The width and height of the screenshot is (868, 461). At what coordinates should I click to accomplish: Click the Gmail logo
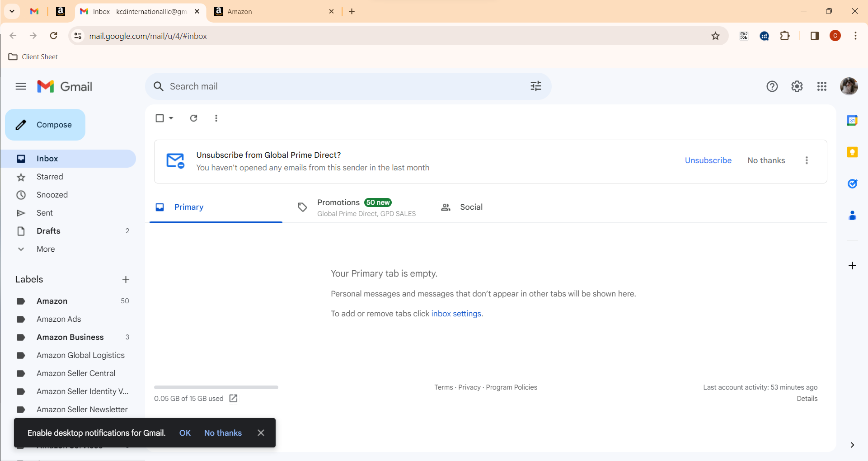click(x=65, y=86)
